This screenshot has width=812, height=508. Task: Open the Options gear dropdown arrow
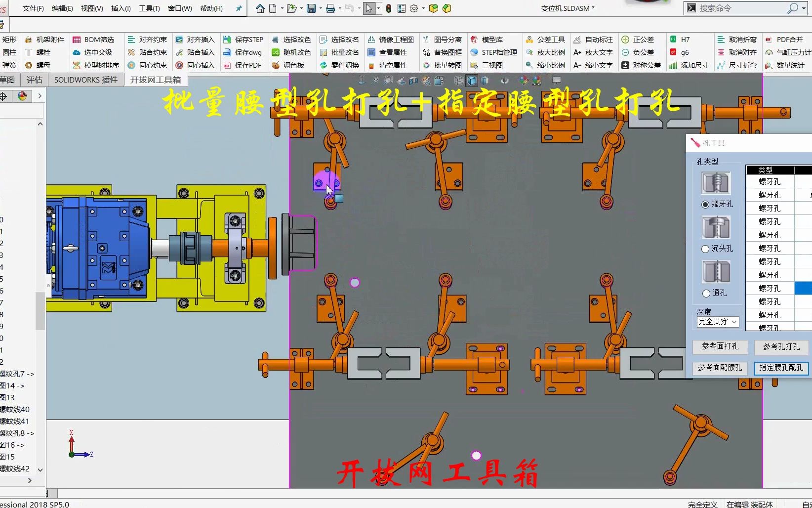(423, 8)
